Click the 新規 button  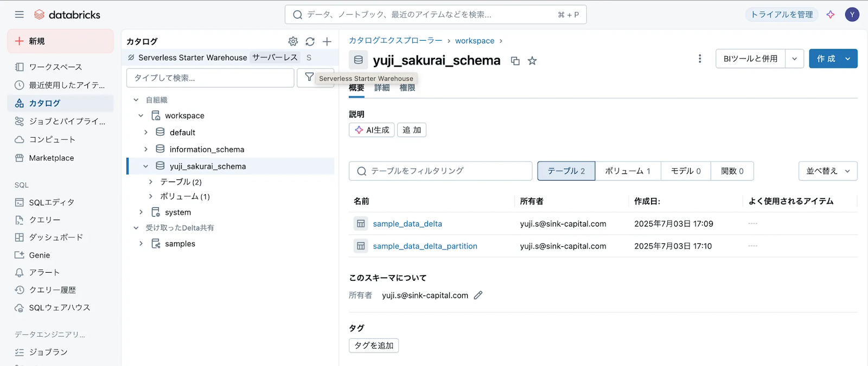60,41
